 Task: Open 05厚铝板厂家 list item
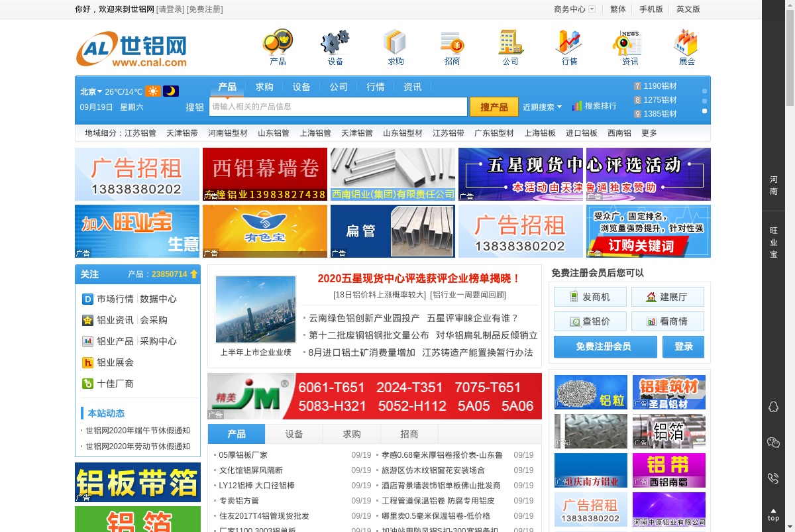coord(243,455)
